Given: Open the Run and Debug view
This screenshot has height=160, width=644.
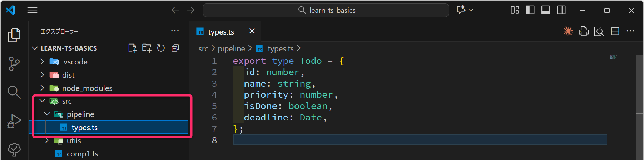Looking at the screenshot, I should coord(14,121).
